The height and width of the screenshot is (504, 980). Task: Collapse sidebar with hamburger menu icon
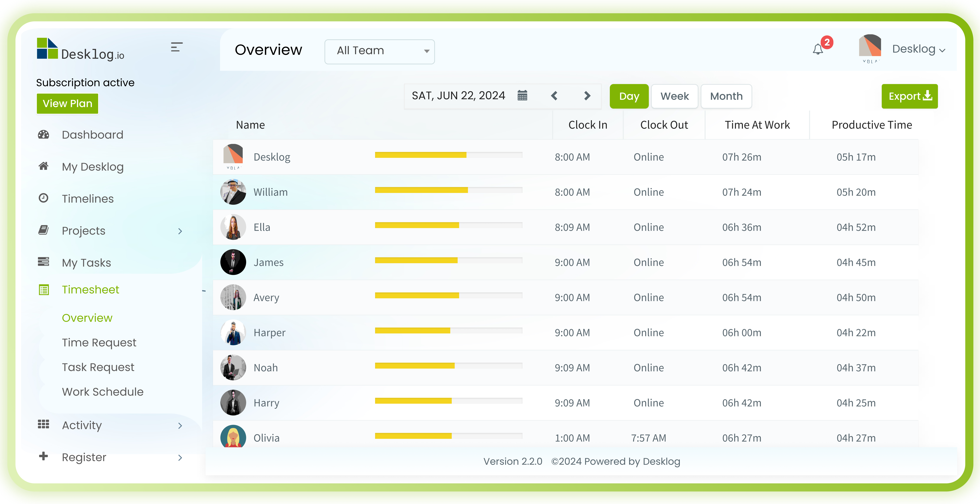[177, 47]
